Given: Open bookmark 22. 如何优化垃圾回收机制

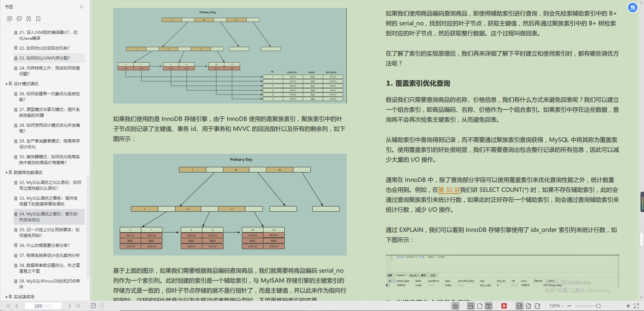Looking at the screenshot, I should tap(49, 48).
